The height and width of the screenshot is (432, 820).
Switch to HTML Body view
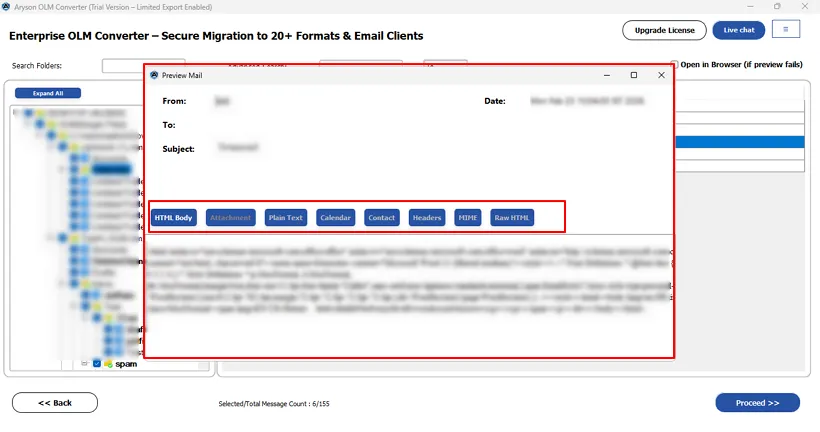174,217
